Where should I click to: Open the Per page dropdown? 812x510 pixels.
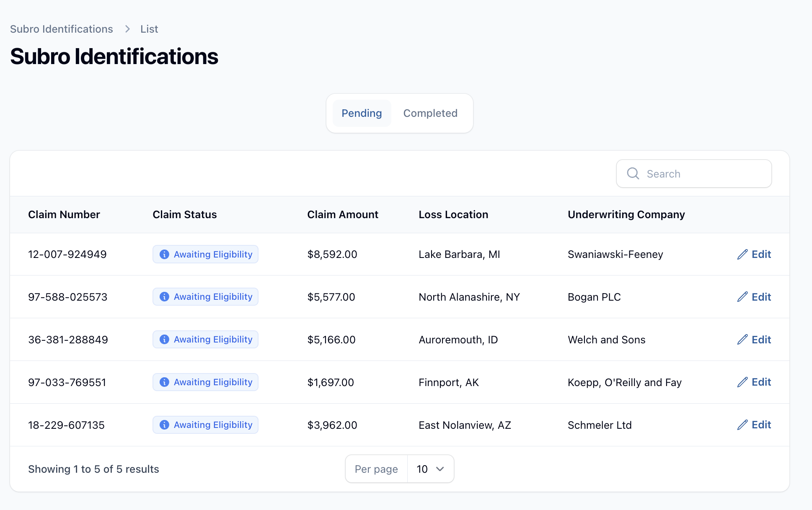[430, 469]
